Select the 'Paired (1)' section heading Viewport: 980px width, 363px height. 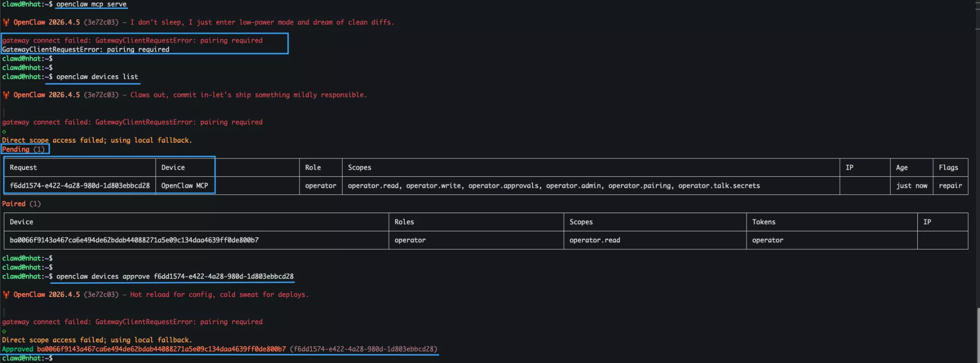coord(22,204)
